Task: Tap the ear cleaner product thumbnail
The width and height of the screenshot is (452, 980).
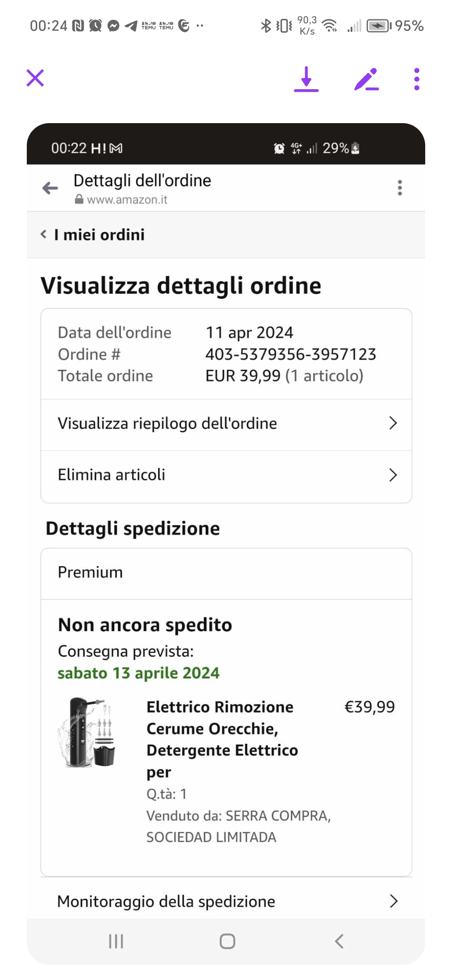Action: [x=87, y=732]
